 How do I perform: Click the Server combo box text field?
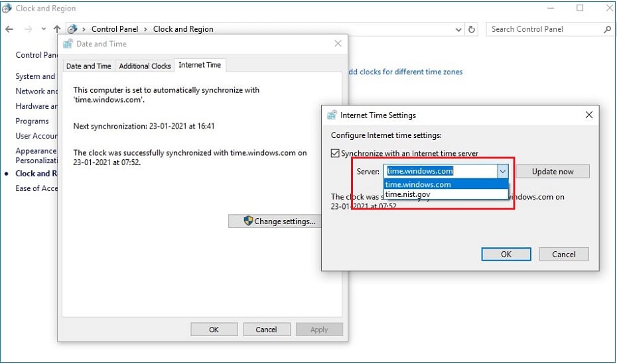coord(441,171)
